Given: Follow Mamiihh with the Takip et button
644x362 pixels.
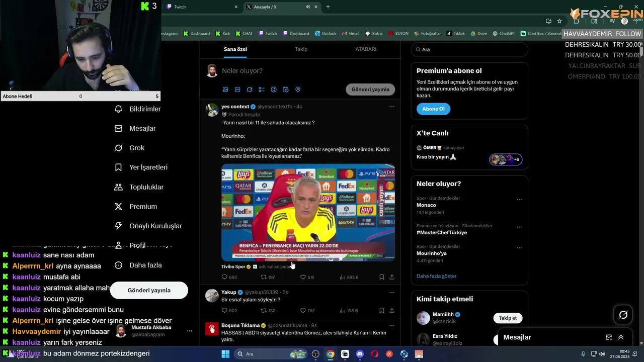Looking at the screenshot, I should [508, 318].
